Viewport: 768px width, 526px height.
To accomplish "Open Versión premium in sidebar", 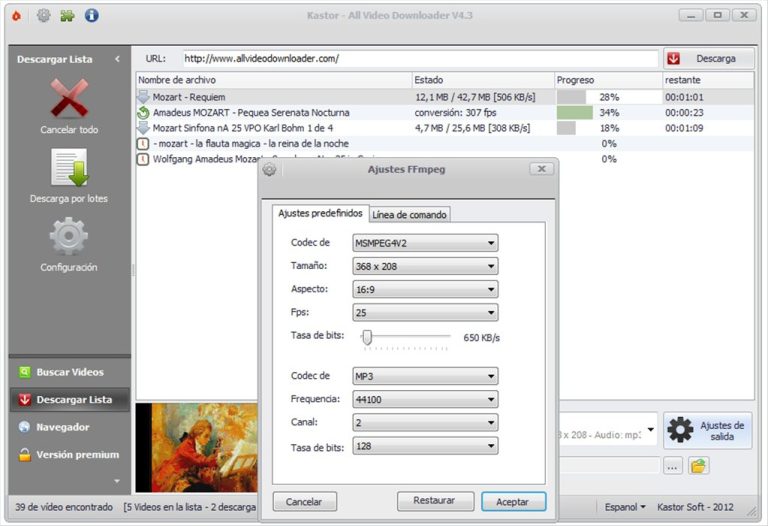I will point(70,454).
